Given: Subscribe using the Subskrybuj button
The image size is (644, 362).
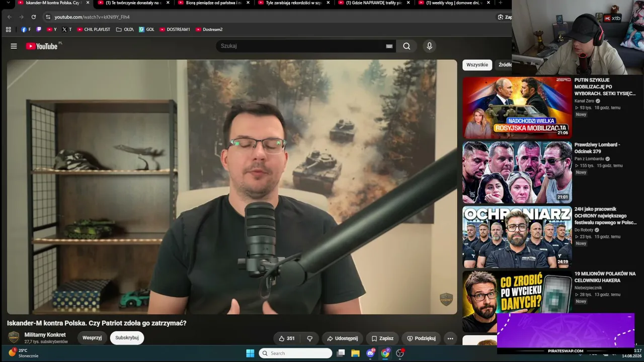Looking at the screenshot, I should coord(127,338).
